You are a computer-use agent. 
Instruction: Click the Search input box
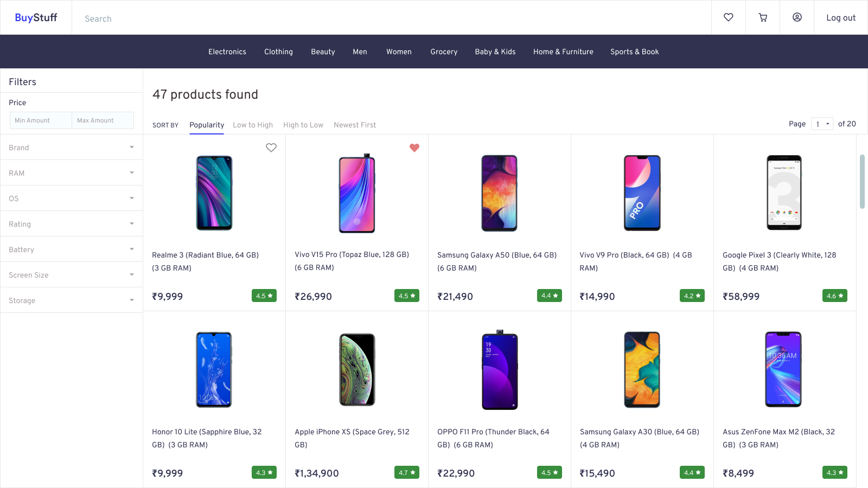391,18
